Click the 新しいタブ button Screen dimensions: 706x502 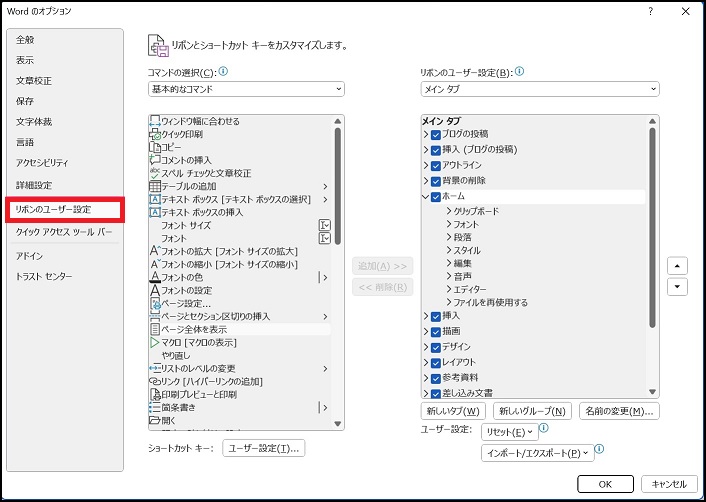453,411
